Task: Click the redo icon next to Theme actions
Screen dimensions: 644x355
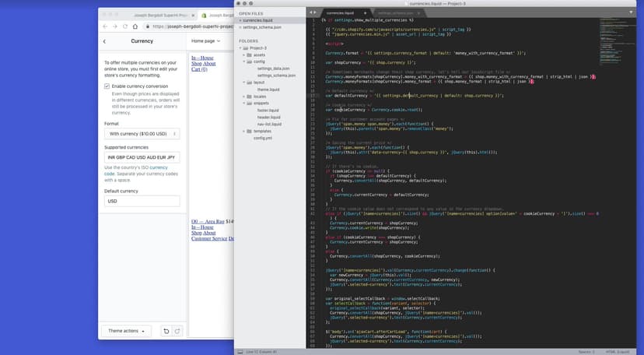Action: 177,331
